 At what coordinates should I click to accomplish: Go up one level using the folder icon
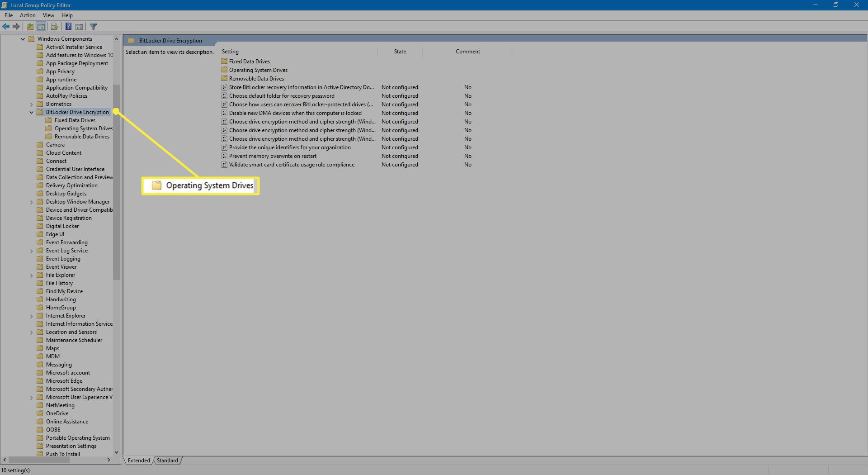pos(30,27)
